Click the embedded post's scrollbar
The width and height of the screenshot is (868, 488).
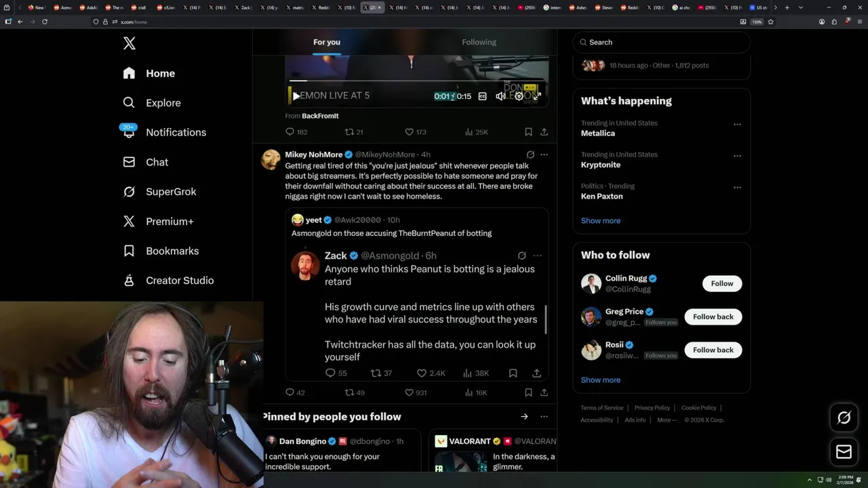click(x=545, y=319)
